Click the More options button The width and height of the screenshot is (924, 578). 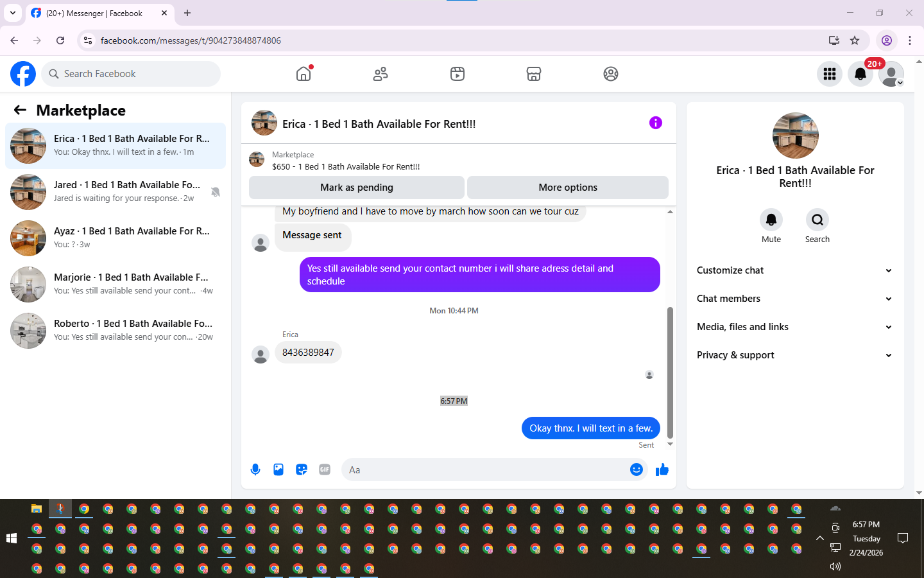click(568, 188)
